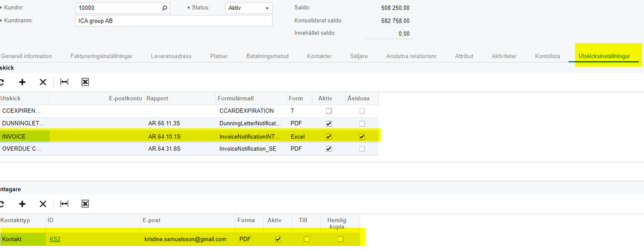Open the KS2 contact link

pyautogui.click(x=55, y=239)
